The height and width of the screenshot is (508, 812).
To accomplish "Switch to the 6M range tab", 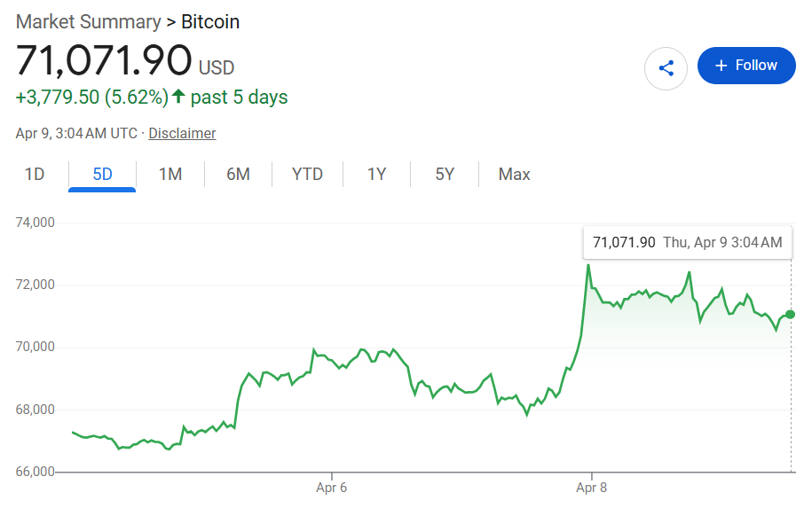I will click(238, 175).
